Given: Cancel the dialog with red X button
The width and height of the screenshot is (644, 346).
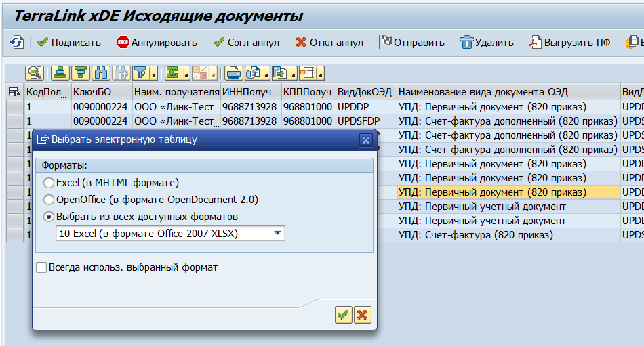Looking at the screenshot, I should pos(363,314).
